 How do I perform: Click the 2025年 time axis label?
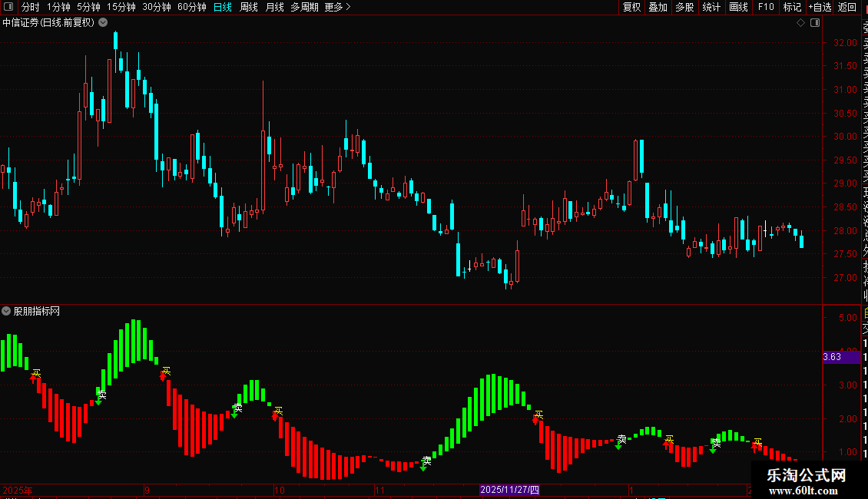click(x=18, y=490)
